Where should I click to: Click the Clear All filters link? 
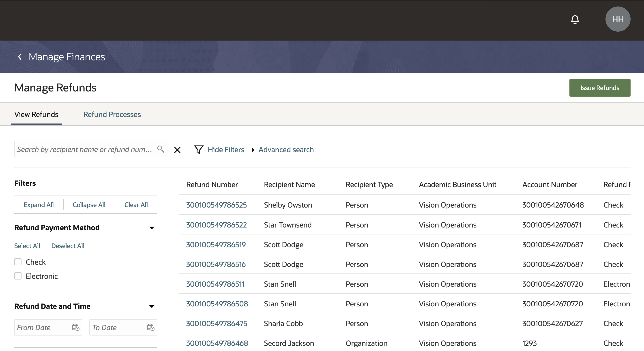tap(136, 205)
